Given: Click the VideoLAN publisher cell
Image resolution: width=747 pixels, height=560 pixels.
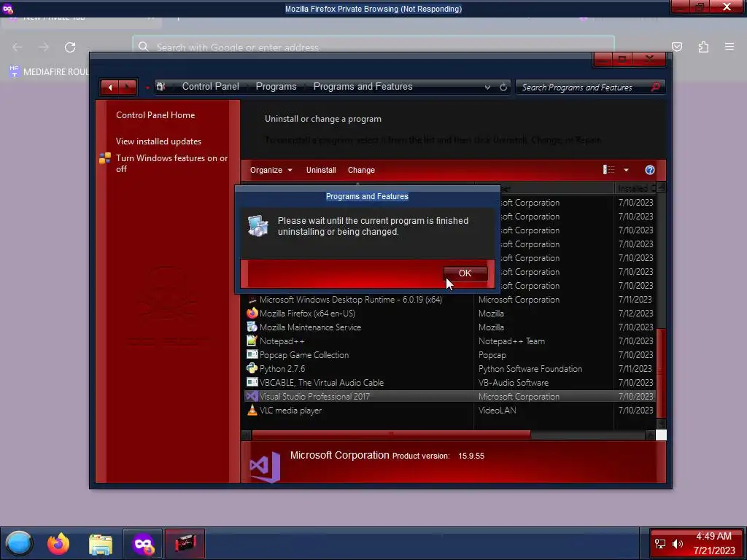Looking at the screenshot, I should [x=497, y=410].
